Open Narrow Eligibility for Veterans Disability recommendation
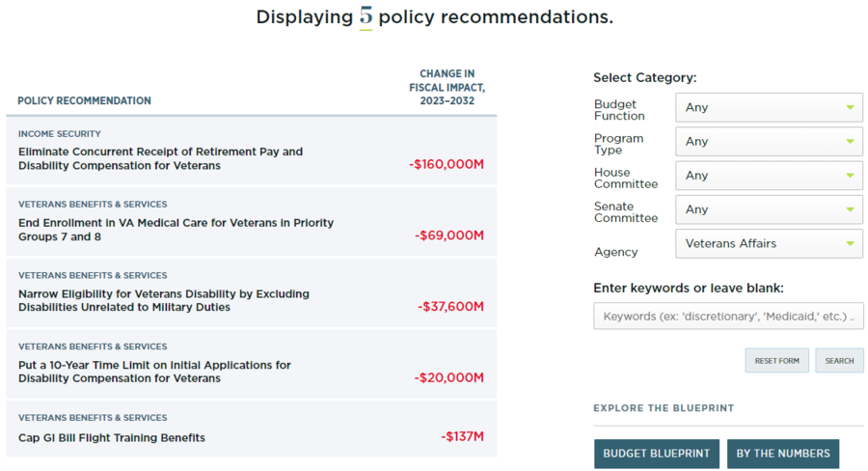This screenshot has height=471, width=868. (164, 300)
